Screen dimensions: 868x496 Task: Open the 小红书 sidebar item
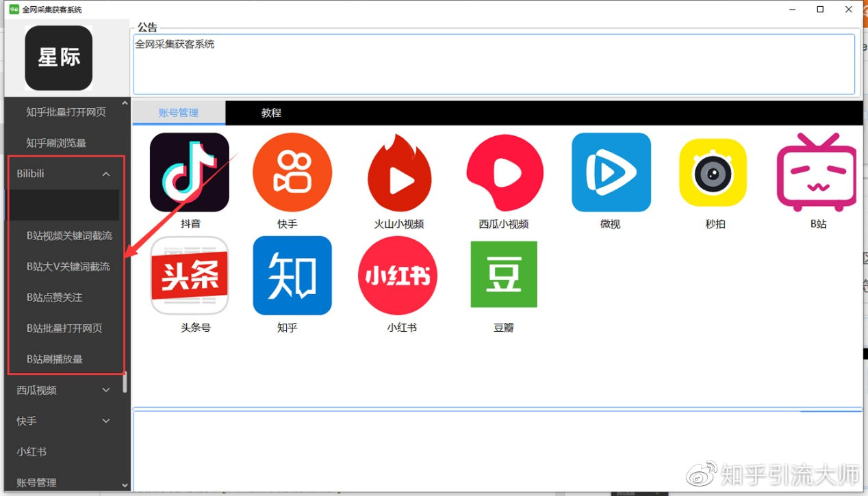pyautogui.click(x=31, y=452)
